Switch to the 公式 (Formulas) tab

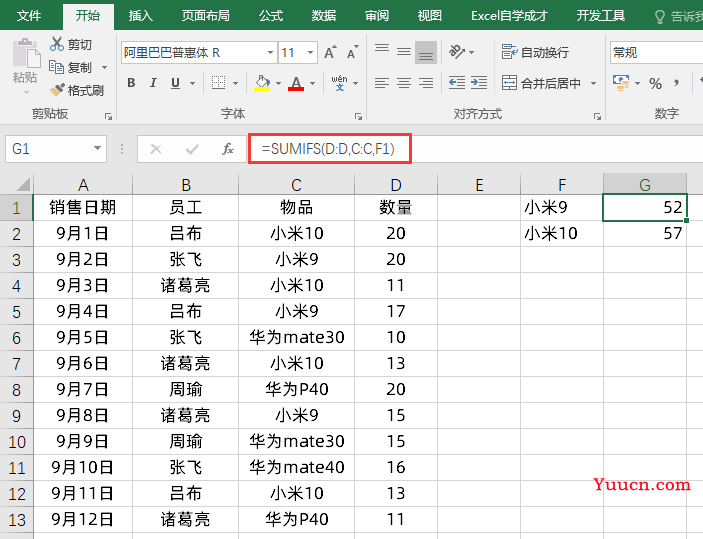271,16
